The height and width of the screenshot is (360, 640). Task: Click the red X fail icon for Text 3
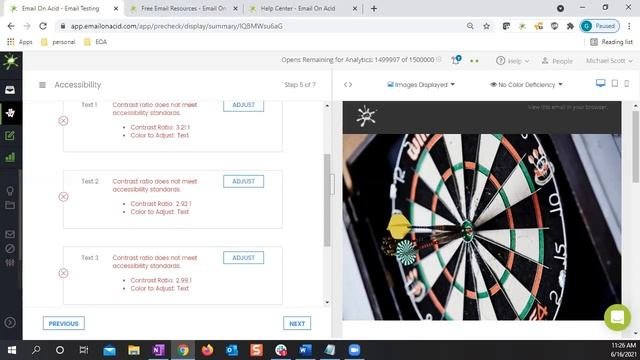(x=63, y=273)
